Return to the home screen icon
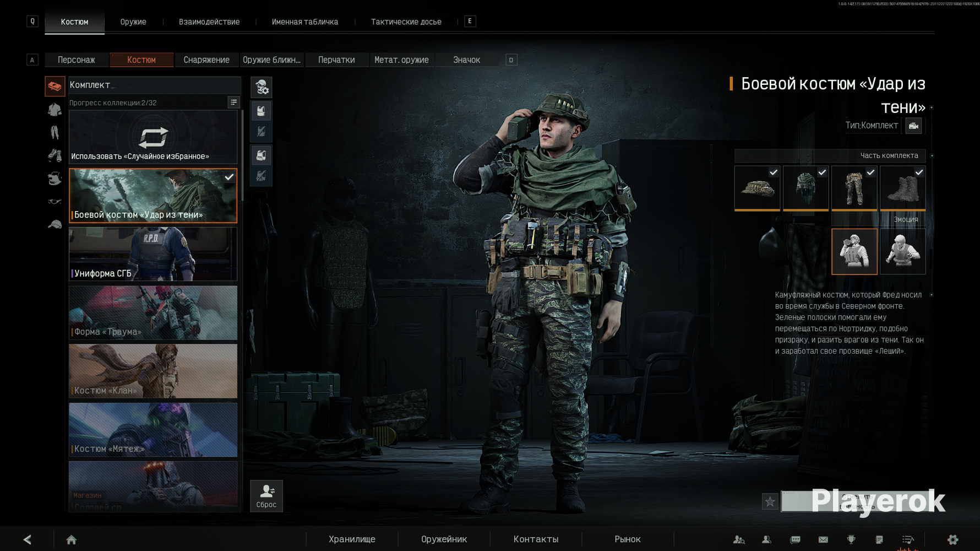 click(x=72, y=539)
